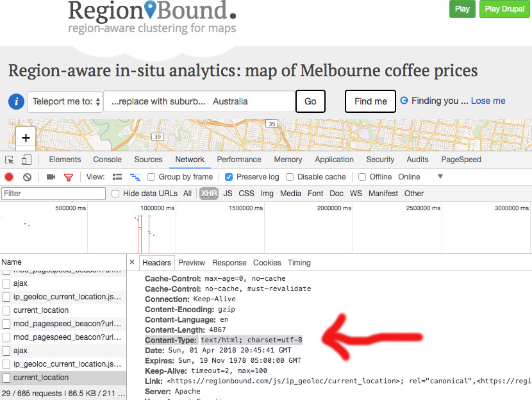This screenshot has width=532, height=400.
Task: Go to the Performance tab
Action: (239, 160)
